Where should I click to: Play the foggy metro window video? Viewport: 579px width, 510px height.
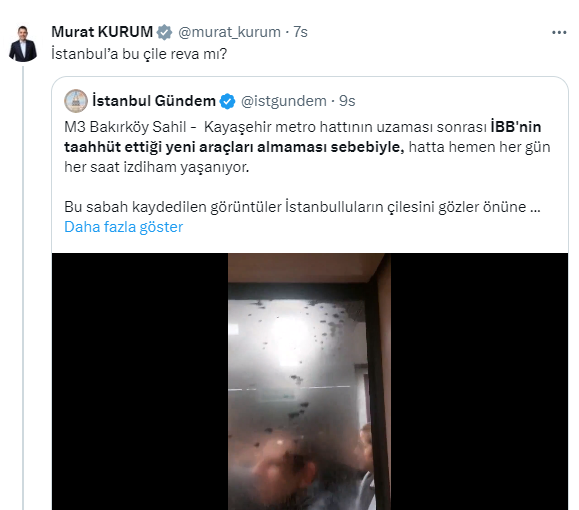pos(309,381)
